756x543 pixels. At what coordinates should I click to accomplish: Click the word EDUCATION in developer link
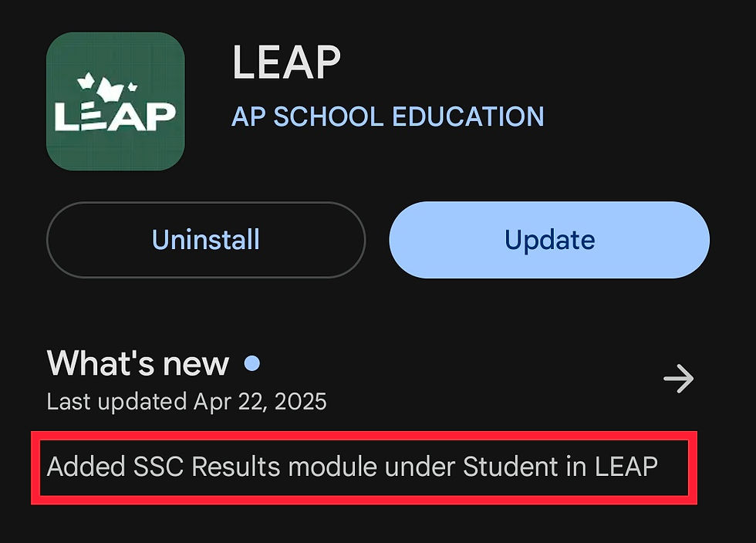(468, 116)
